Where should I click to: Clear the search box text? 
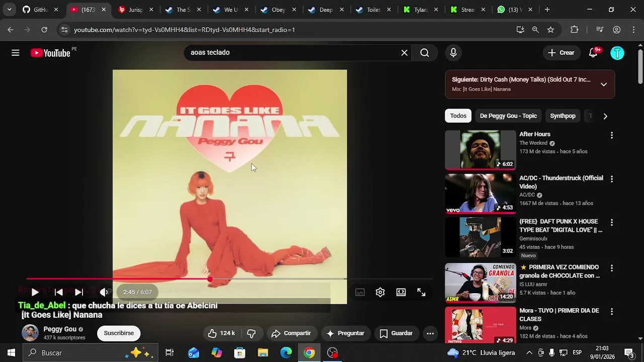404,53
